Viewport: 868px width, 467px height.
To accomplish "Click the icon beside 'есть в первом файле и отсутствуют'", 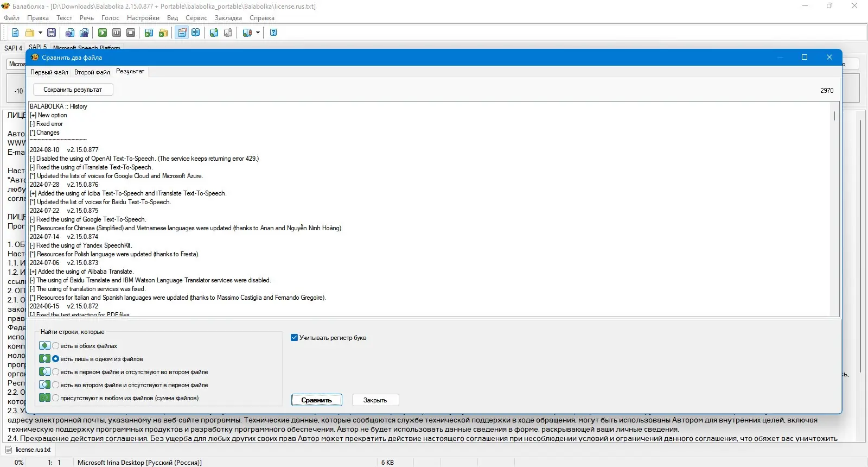I will coord(44,371).
